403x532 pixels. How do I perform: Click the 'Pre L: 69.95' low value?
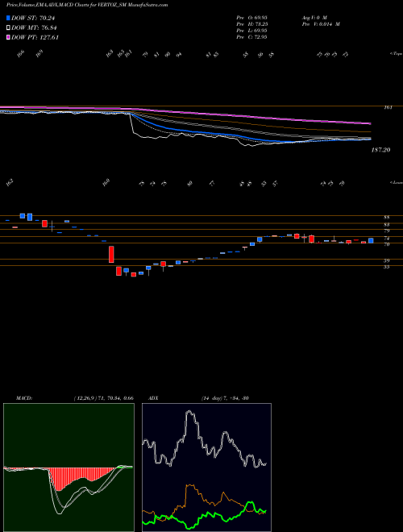coord(251,31)
